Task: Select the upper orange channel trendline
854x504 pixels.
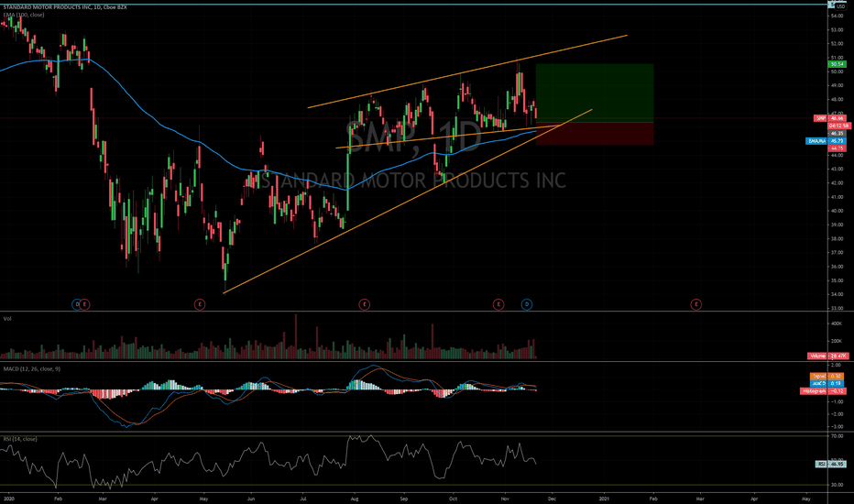Action: point(467,71)
